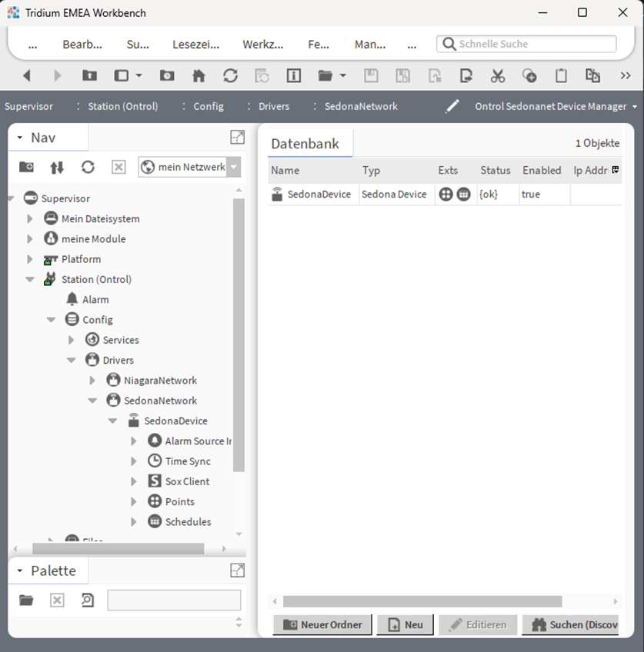Maximize the Palette panel via corner icon
The width and height of the screenshot is (644, 652).
pyautogui.click(x=238, y=570)
